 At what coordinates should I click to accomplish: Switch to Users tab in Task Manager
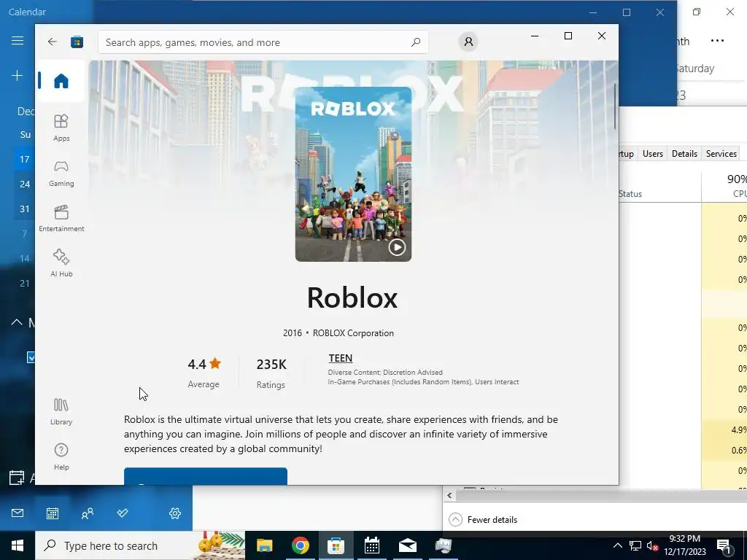click(x=652, y=154)
